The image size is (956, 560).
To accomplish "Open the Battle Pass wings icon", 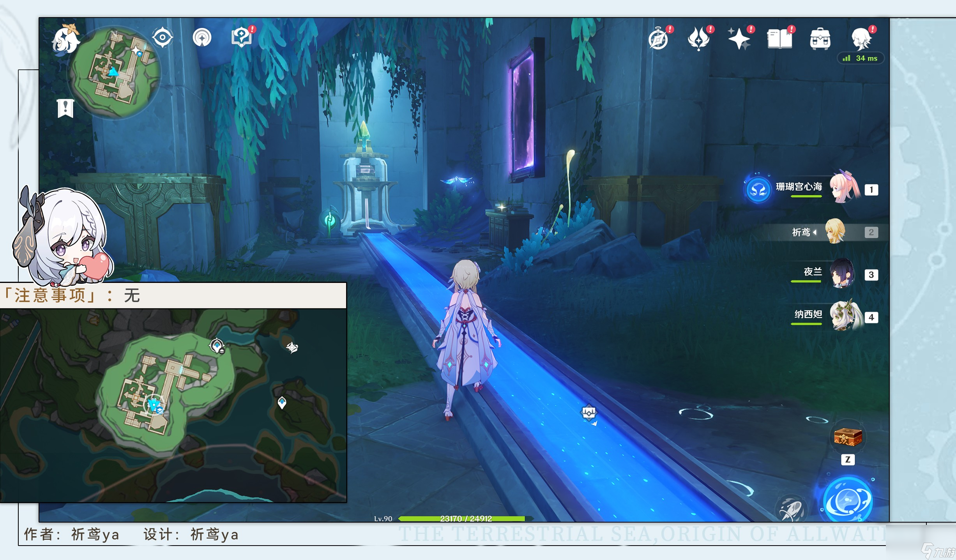I will pyautogui.click(x=700, y=39).
